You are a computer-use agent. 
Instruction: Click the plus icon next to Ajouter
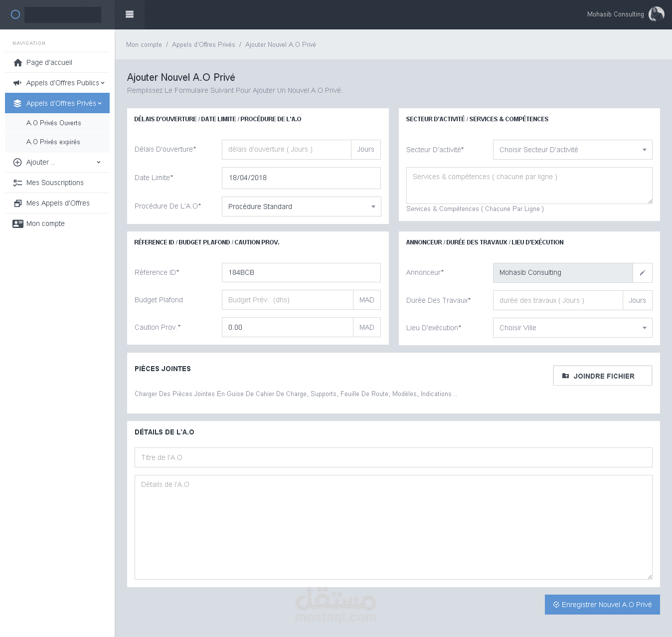click(x=17, y=162)
